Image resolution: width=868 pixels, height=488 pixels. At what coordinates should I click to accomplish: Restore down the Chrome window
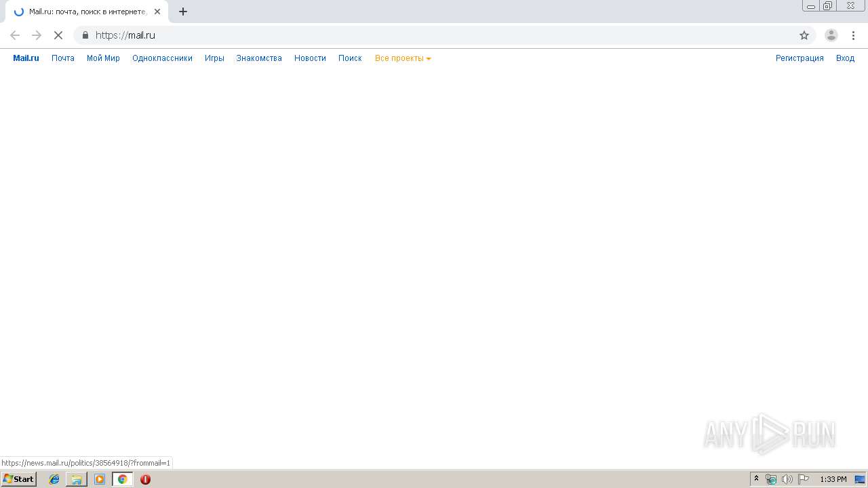tap(828, 6)
